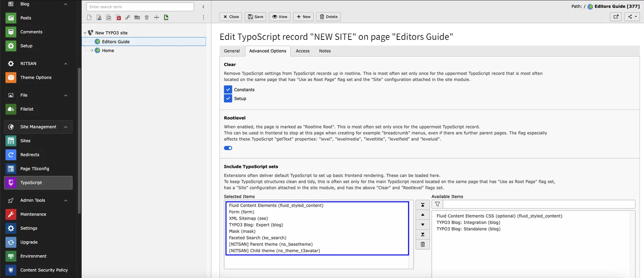Toggle the Rootlevel switch
Image resolution: width=644 pixels, height=278 pixels.
click(228, 148)
